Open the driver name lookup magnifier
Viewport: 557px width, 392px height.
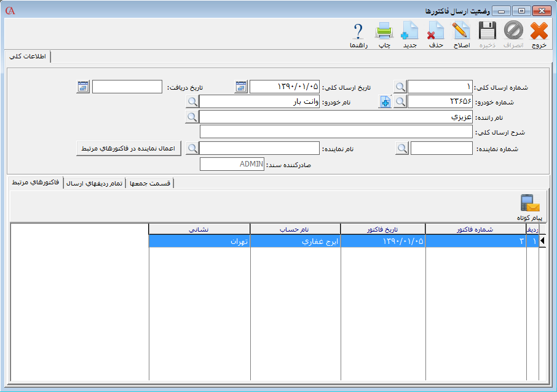point(192,117)
